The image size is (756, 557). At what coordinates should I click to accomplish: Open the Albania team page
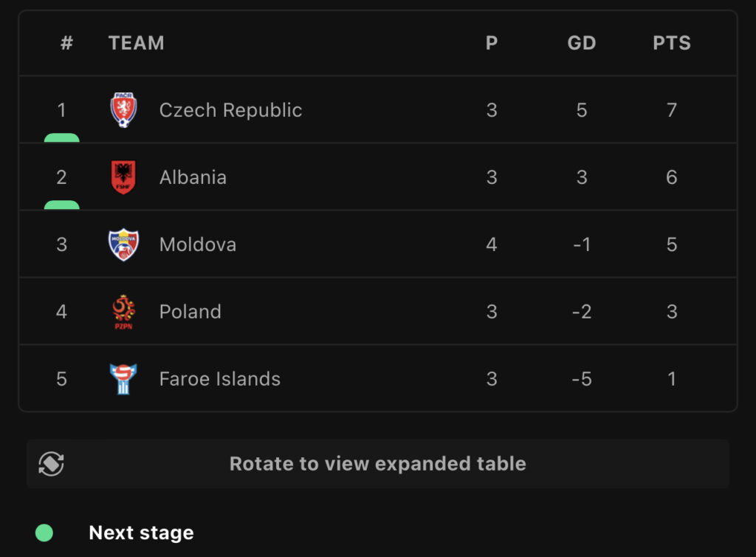[193, 177]
